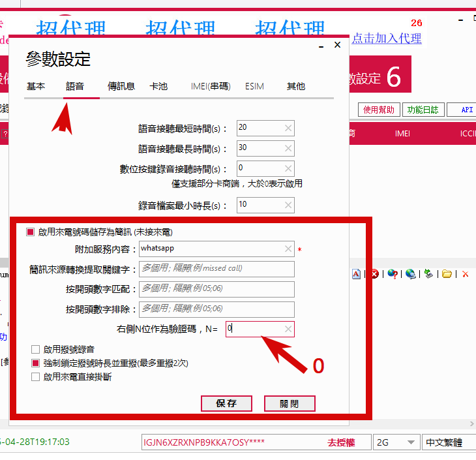Click the globe with arrow network icon
The width and height of the screenshot is (476, 460).
tap(410, 274)
